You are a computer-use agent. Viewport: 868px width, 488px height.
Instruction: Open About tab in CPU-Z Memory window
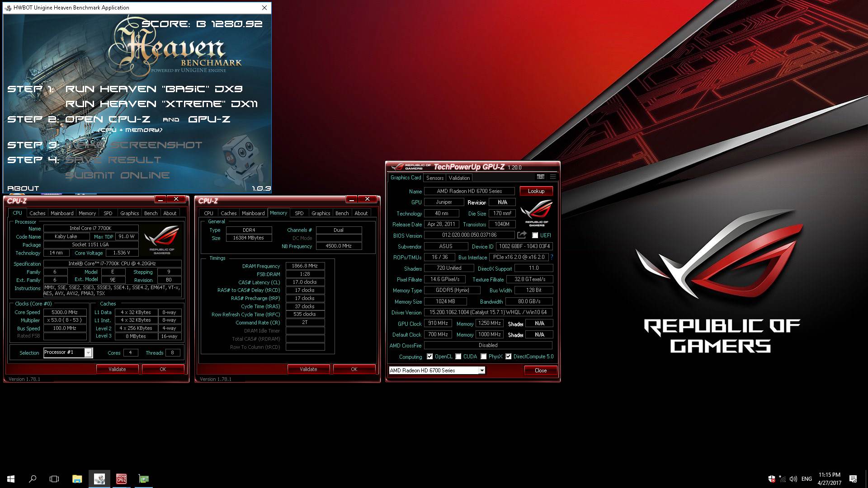tap(361, 213)
